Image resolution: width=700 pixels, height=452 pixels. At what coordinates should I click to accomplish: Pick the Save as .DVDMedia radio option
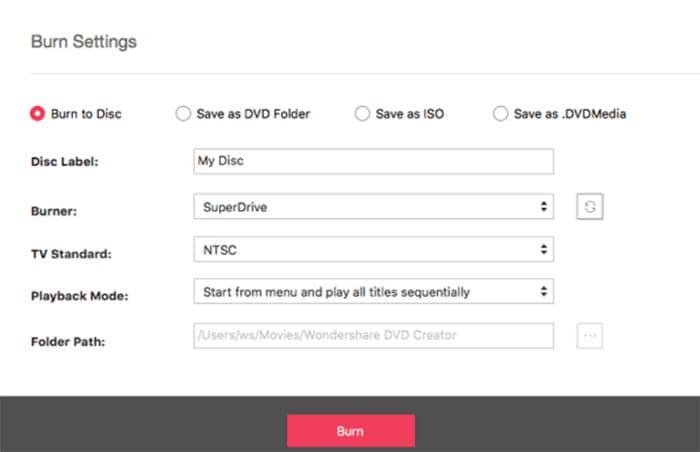coord(500,113)
